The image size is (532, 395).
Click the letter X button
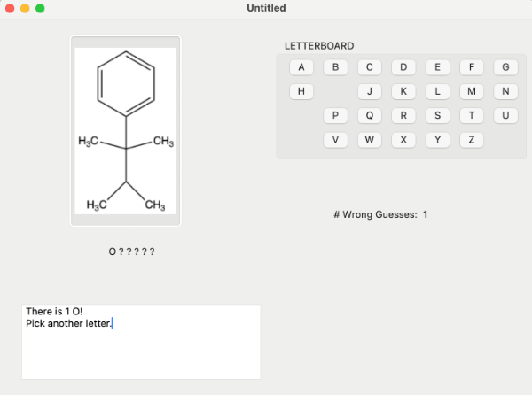(x=403, y=140)
